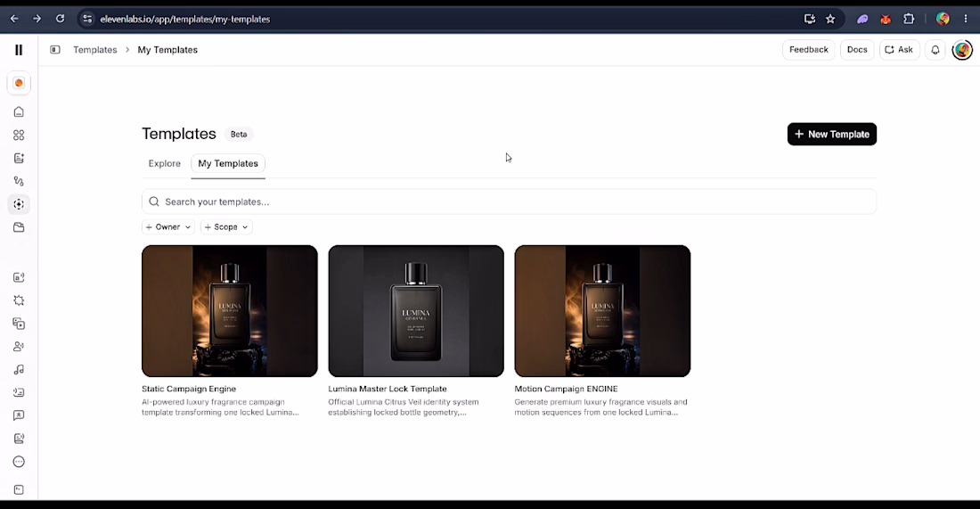
Task: Expand the Scope filter dropdown
Action: tap(226, 227)
